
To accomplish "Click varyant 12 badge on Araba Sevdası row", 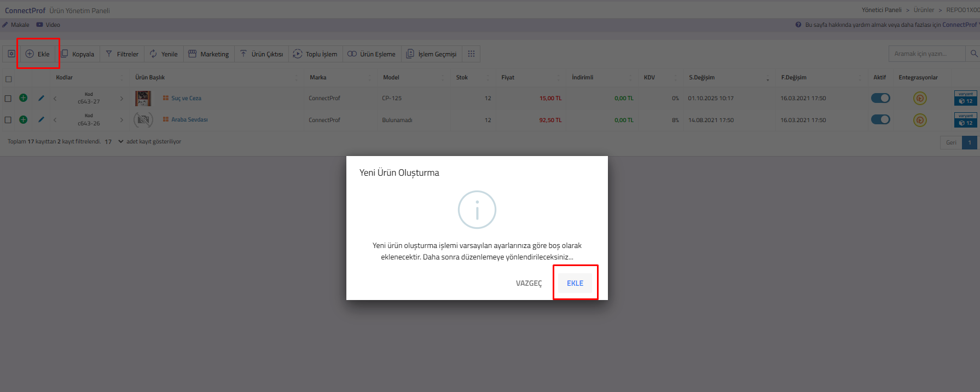I will pyautogui.click(x=966, y=120).
